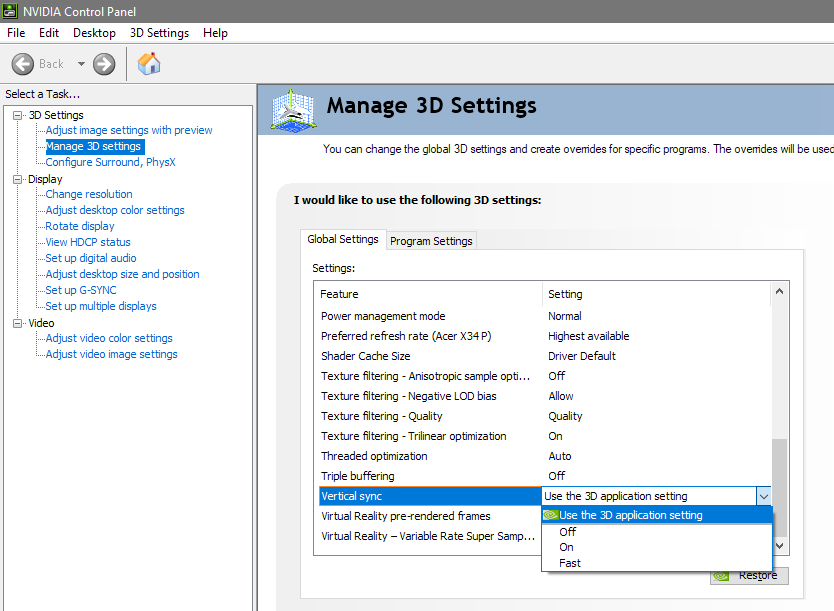Open the Edit menu
Image resolution: width=834 pixels, height=611 pixels.
[x=48, y=33]
